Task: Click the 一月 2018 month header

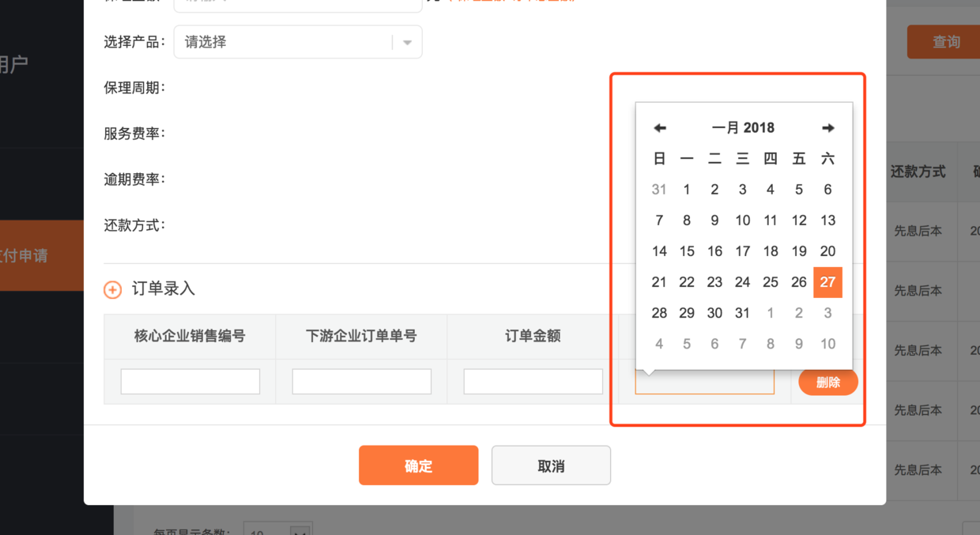Action: (x=743, y=127)
